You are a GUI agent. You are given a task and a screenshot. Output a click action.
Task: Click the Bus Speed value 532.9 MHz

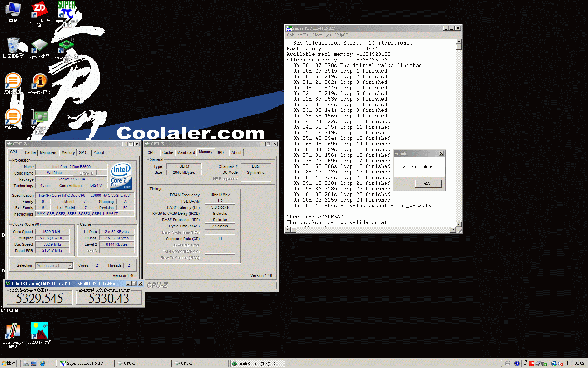coord(52,244)
